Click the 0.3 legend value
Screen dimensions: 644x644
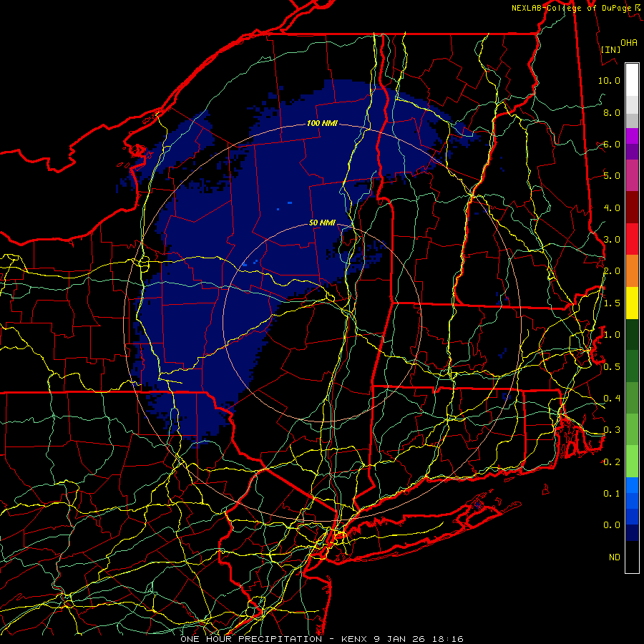[x=612, y=430]
